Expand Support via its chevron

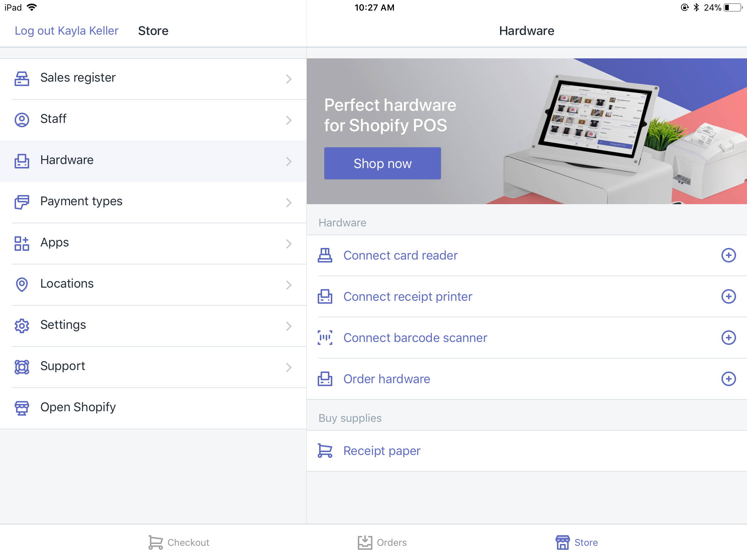289,367
